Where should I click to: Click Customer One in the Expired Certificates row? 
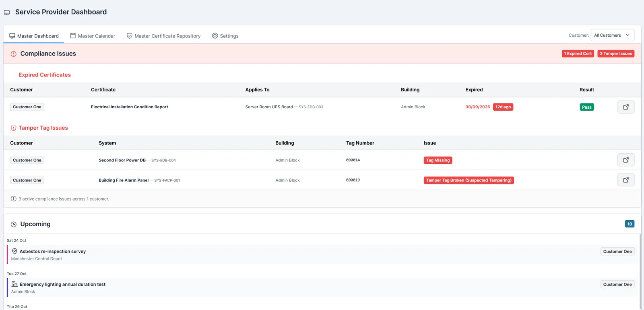click(x=27, y=107)
